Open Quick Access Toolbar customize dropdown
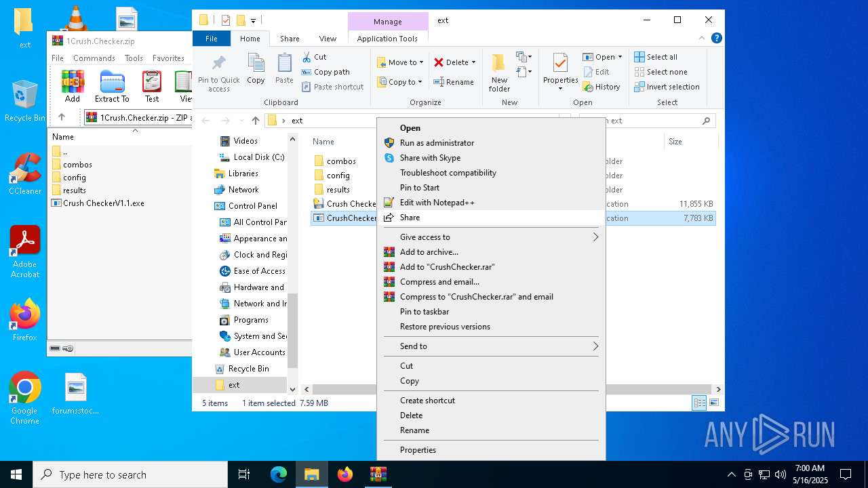 [254, 20]
